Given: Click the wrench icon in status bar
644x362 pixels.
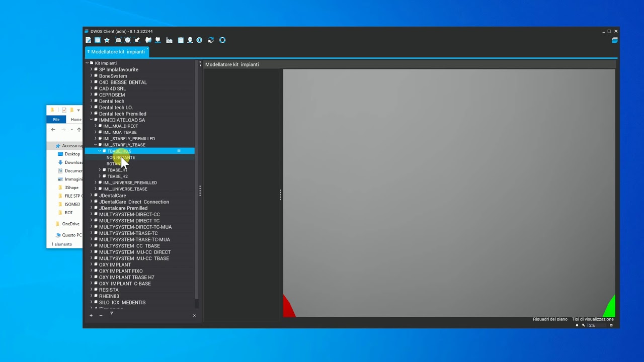Looking at the screenshot, I should point(584,325).
